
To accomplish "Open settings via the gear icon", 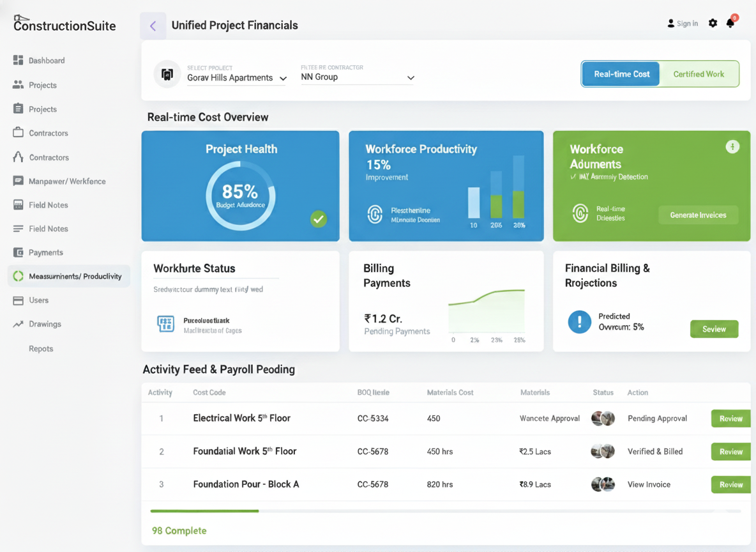I will [x=713, y=24].
